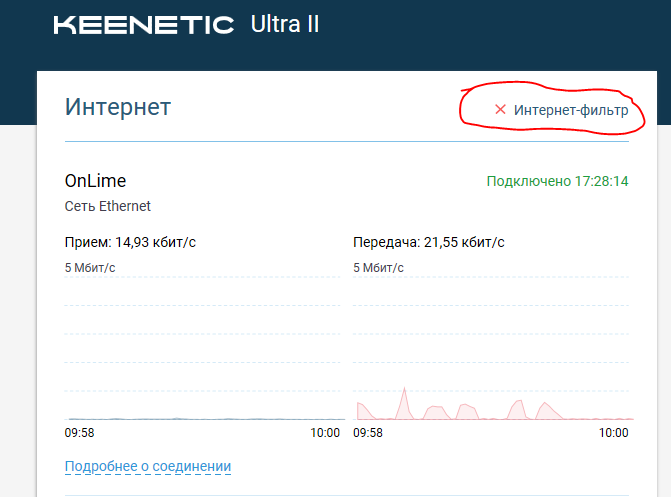Image resolution: width=671 pixels, height=497 pixels.
Task: Click the 09:58 label under the receive graph
Action: coord(80,433)
